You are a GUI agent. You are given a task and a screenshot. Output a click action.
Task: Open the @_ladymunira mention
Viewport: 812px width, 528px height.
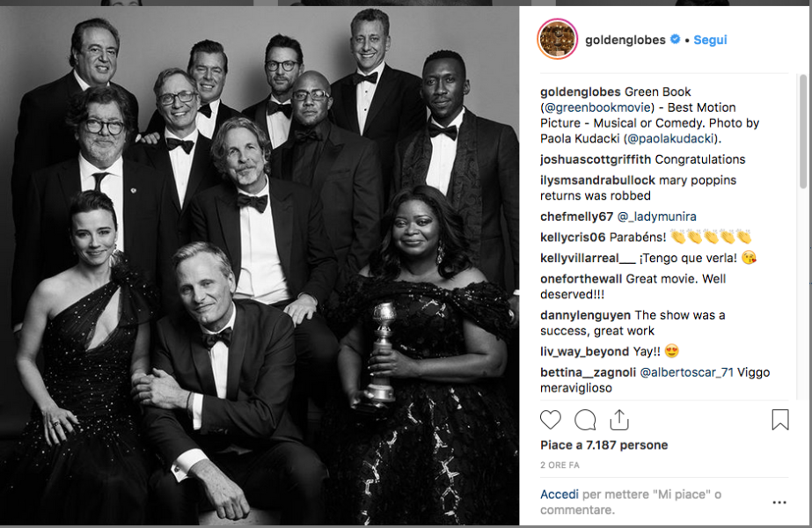(656, 216)
